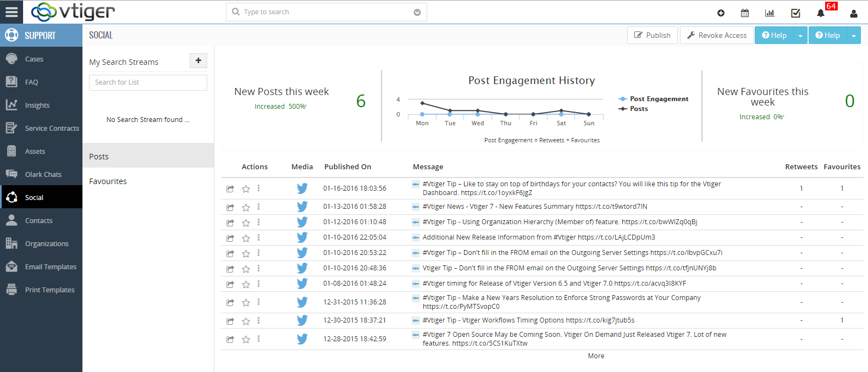
Task: Select the Favourites tab
Action: (x=148, y=181)
